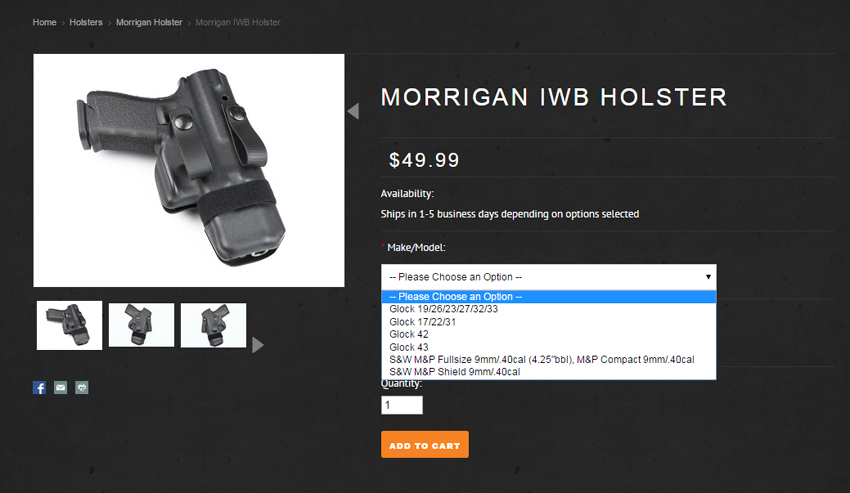Click the Add to Cart button
This screenshot has height=493, width=850.
point(425,445)
